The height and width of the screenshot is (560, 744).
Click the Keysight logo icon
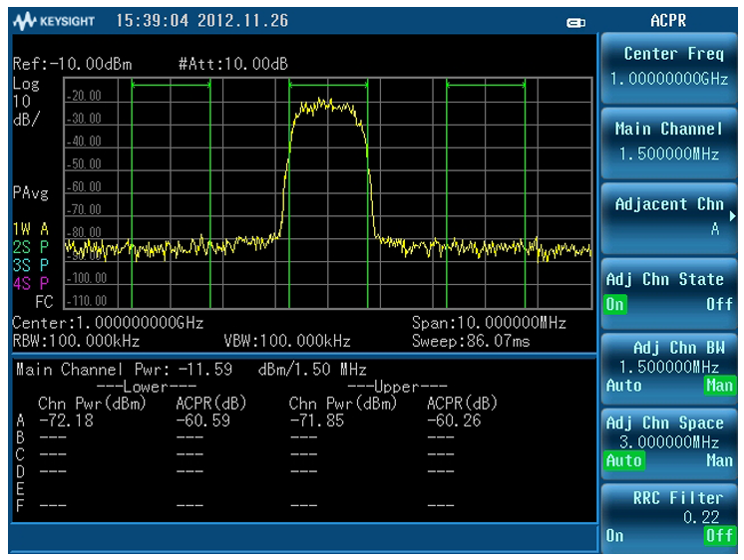pos(25,21)
